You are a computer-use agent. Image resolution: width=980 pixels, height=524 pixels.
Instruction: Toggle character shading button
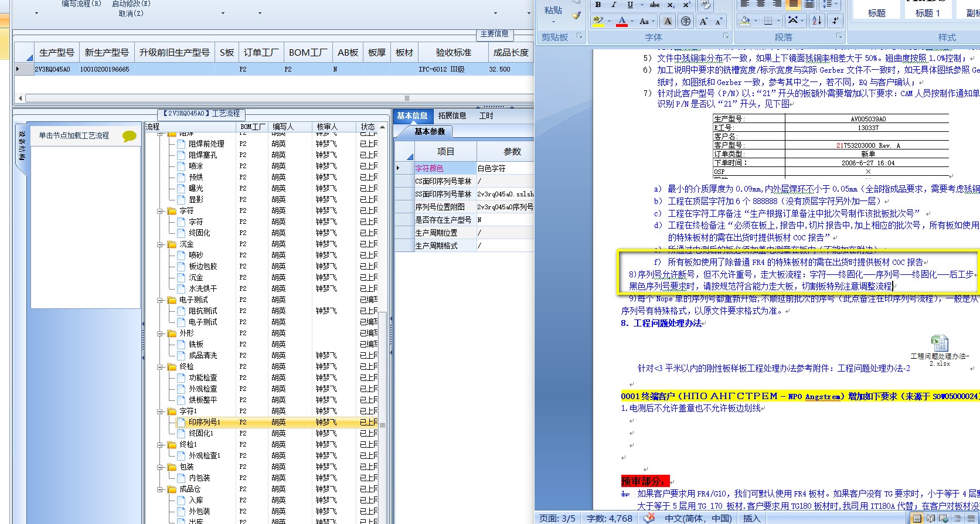pyautogui.click(x=668, y=21)
